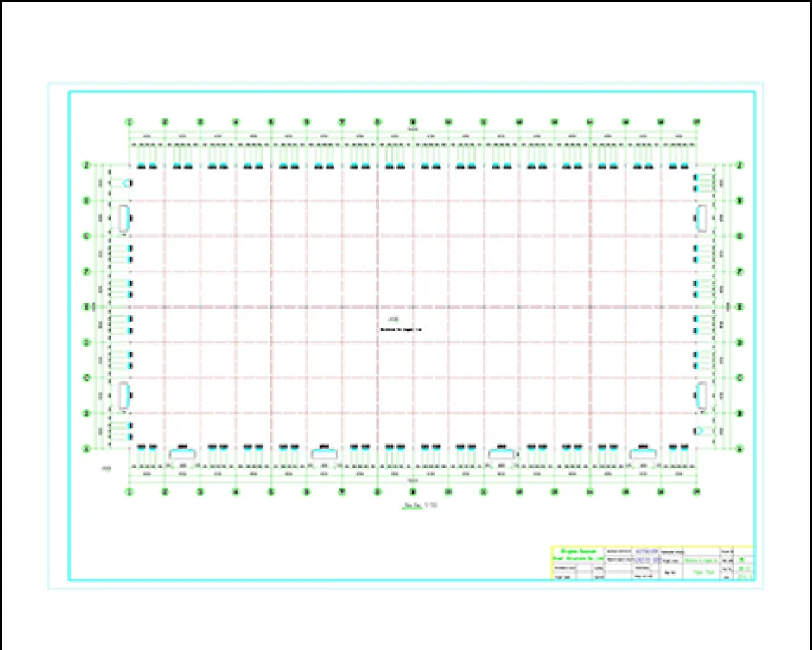Select the last grid bubble in top row
The height and width of the screenshot is (650, 812).
pos(696,122)
